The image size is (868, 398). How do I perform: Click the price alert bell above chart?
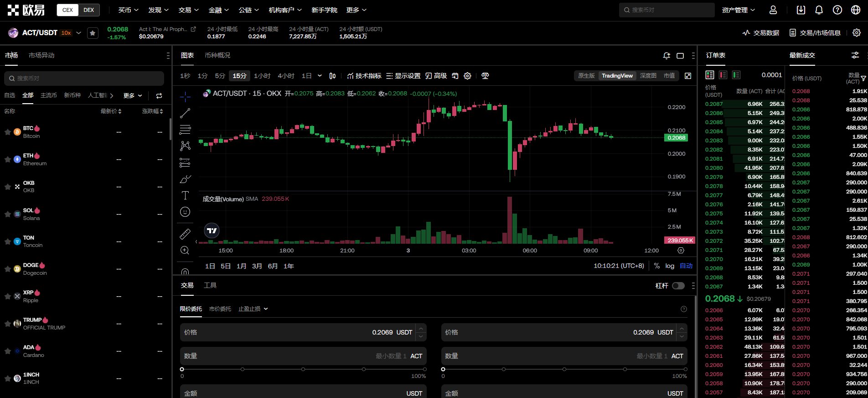(x=666, y=56)
